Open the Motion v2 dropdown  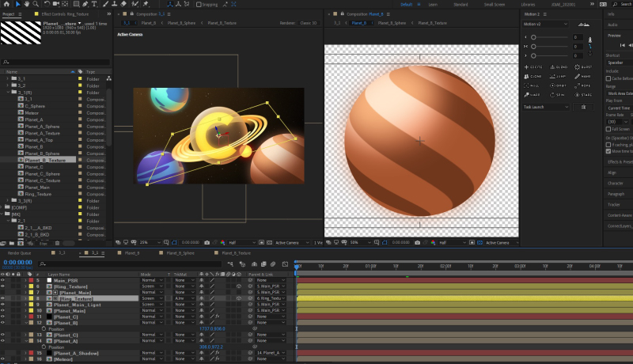point(545,25)
